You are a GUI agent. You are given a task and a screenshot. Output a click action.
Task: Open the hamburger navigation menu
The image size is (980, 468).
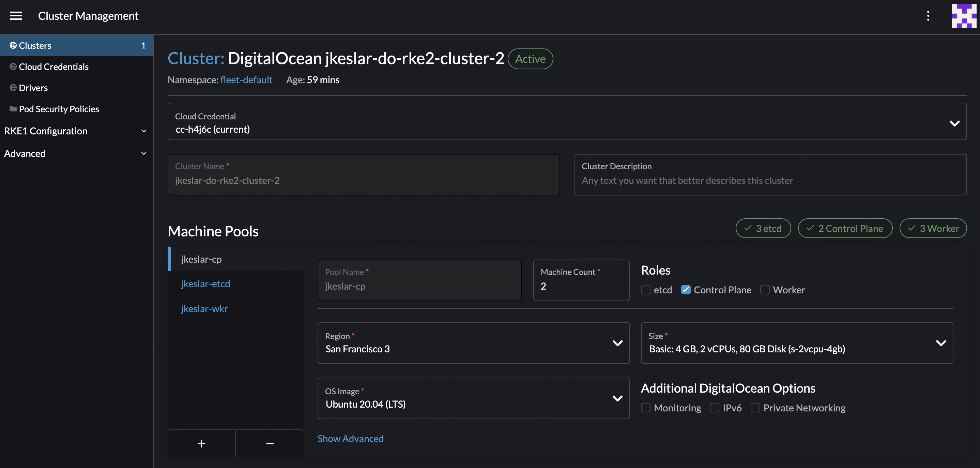point(16,16)
